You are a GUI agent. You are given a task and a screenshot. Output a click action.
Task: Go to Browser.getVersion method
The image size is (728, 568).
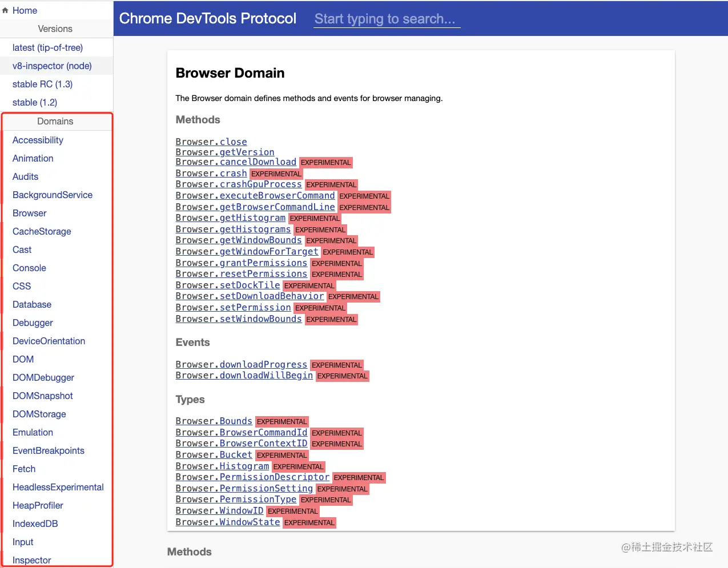pos(225,152)
